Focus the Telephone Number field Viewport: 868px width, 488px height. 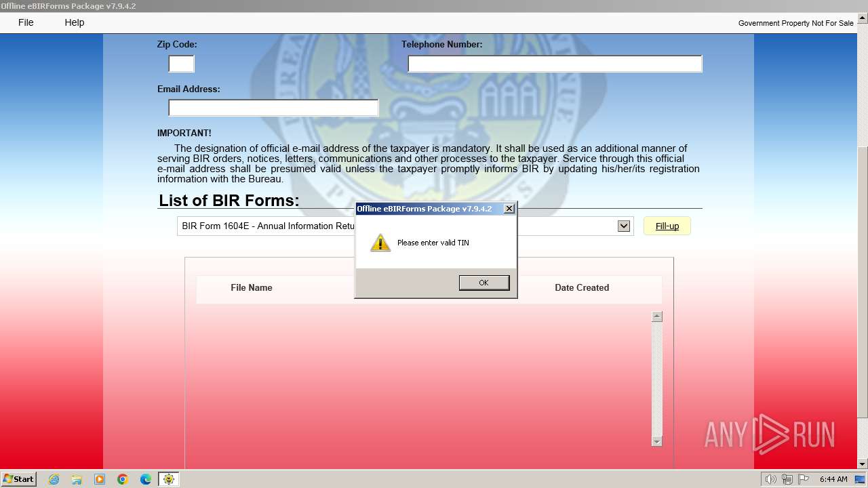[x=555, y=64]
